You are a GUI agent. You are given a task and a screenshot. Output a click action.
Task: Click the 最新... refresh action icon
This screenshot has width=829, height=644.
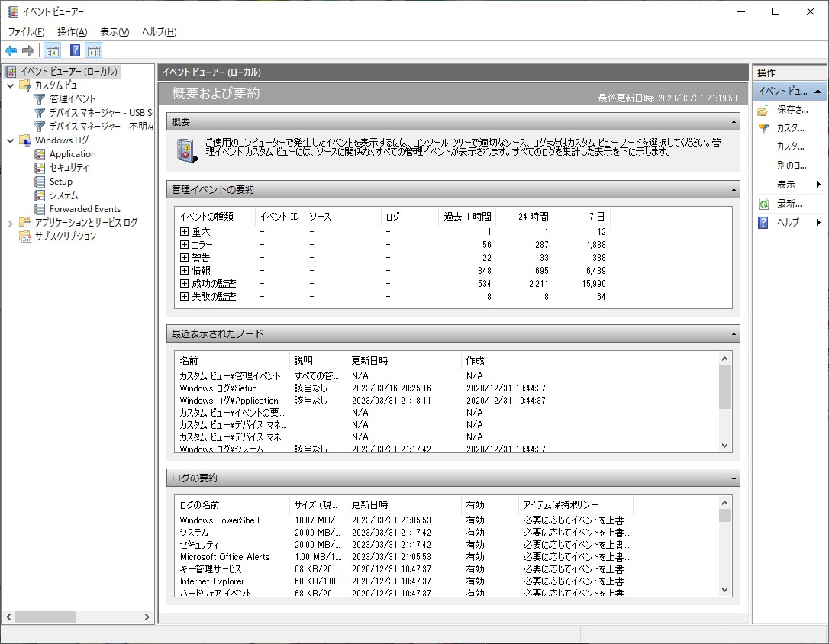[x=763, y=204]
